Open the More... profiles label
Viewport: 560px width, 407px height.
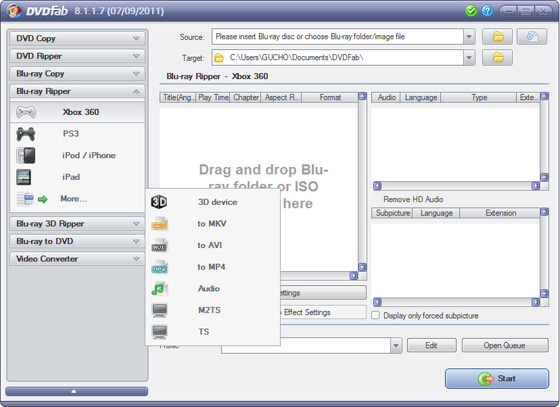tap(74, 199)
